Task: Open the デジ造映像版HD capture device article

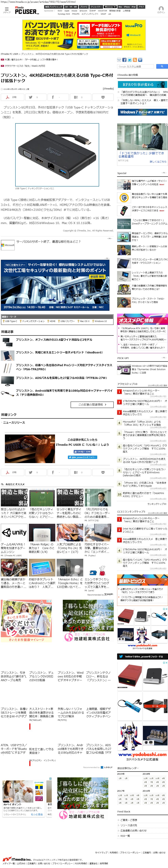Action: [x=64, y=393]
